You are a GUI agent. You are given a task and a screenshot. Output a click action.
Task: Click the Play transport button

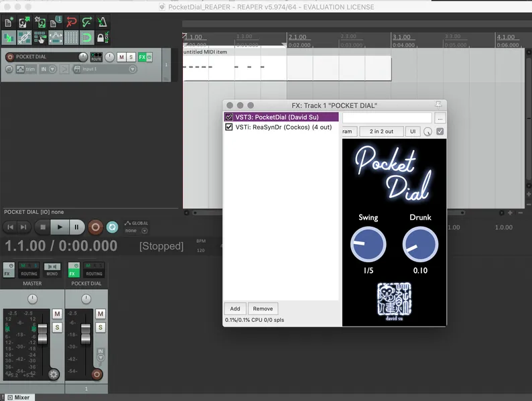click(x=60, y=227)
